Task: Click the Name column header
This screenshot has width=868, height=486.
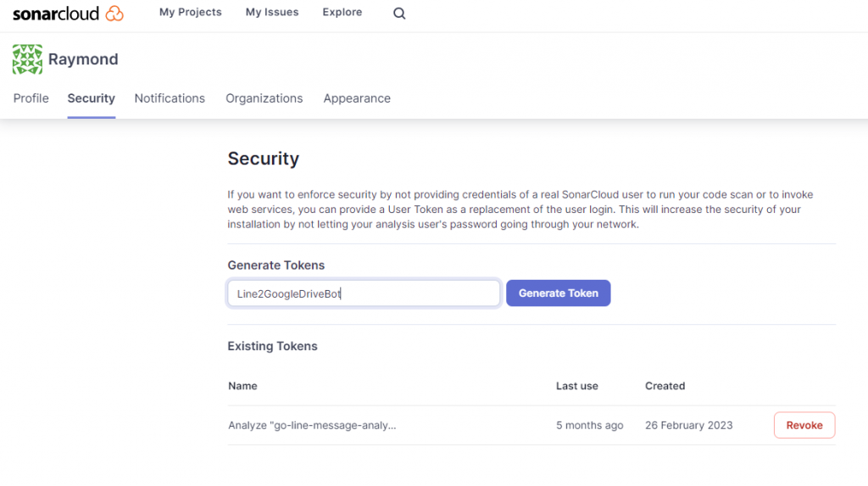Action: [242, 386]
